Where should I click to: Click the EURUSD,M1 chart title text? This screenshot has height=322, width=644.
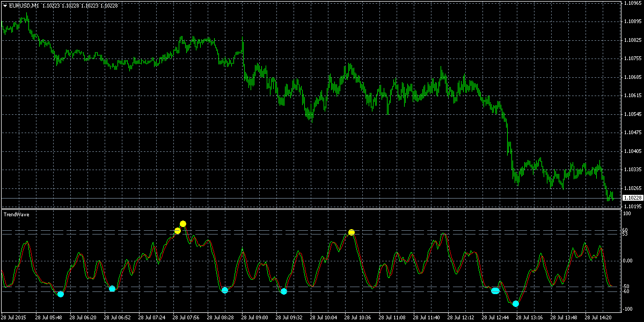[24, 5]
